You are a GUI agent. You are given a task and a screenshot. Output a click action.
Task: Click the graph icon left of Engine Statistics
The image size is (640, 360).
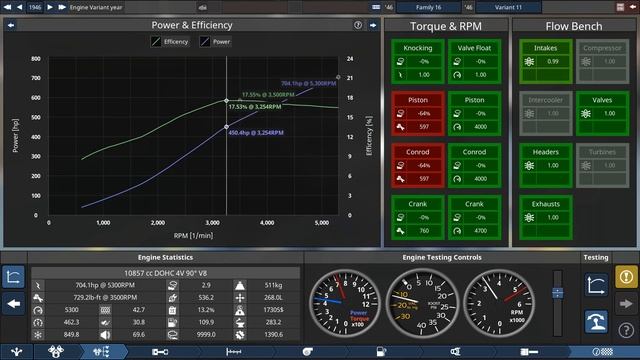coord(13,277)
